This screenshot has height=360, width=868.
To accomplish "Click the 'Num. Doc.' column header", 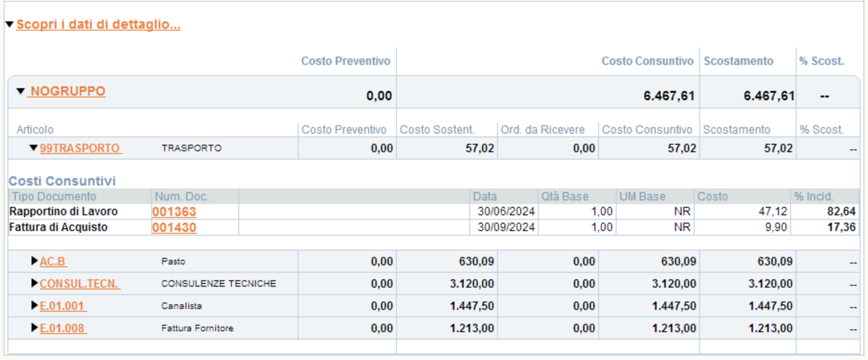I will pyautogui.click(x=181, y=196).
